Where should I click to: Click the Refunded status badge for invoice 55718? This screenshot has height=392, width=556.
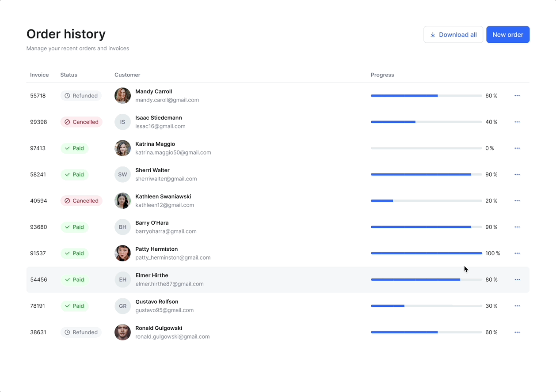tap(81, 96)
